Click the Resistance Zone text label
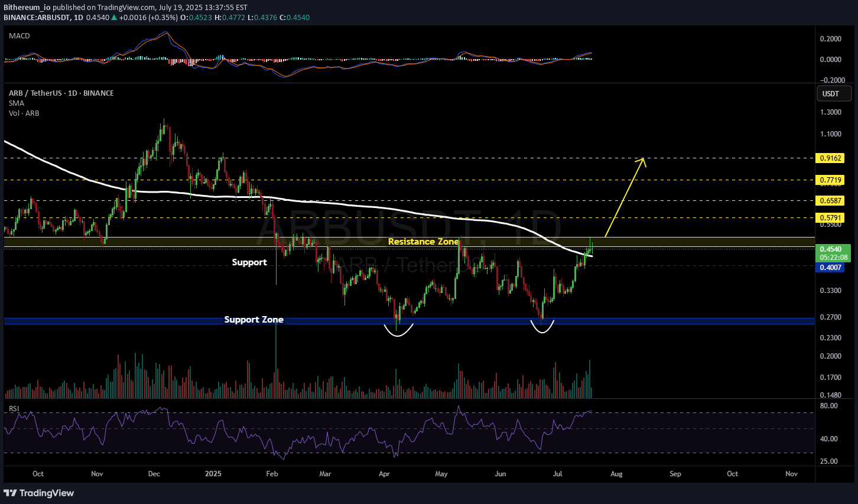 pyautogui.click(x=423, y=242)
